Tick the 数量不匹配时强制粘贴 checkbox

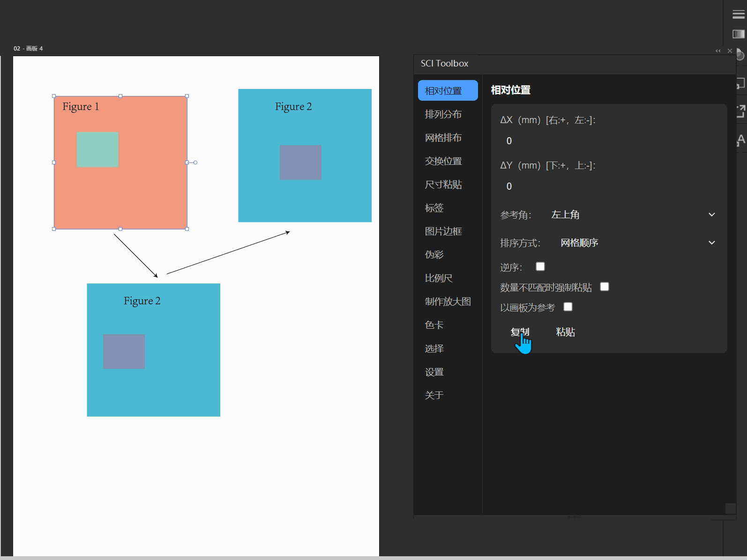(605, 287)
